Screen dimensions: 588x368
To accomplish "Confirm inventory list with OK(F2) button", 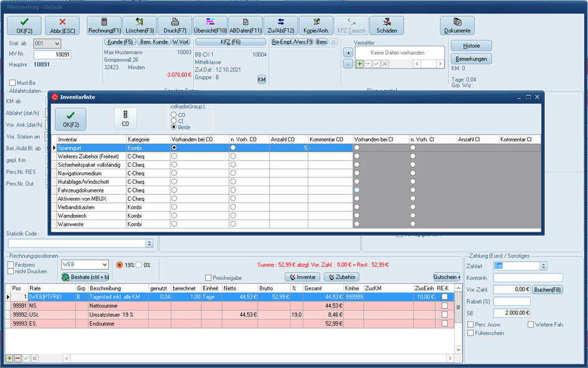I will click(x=70, y=118).
